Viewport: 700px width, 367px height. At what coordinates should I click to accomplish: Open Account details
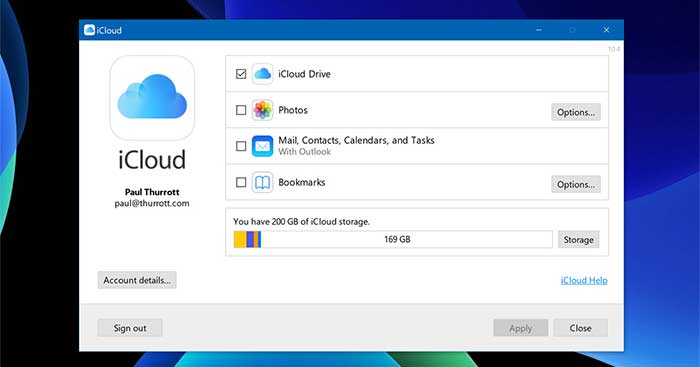point(137,280)
